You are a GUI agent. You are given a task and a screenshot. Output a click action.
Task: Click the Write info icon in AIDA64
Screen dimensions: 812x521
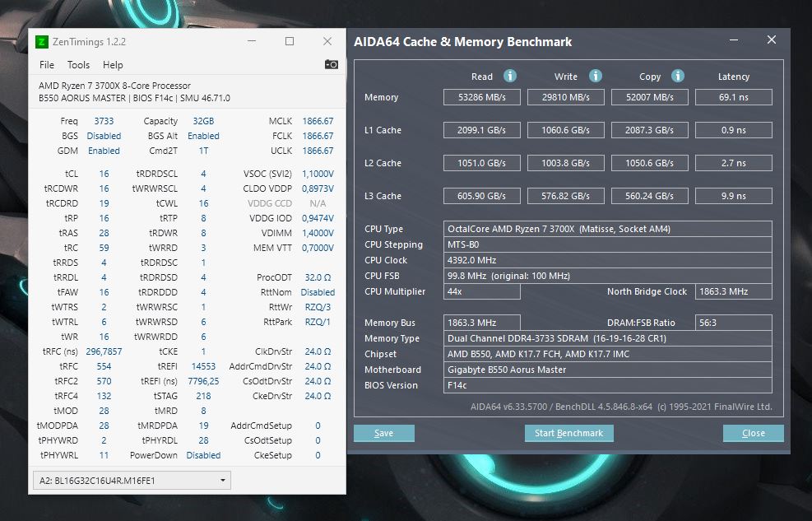pyautogui.click(x=596, y=76)
